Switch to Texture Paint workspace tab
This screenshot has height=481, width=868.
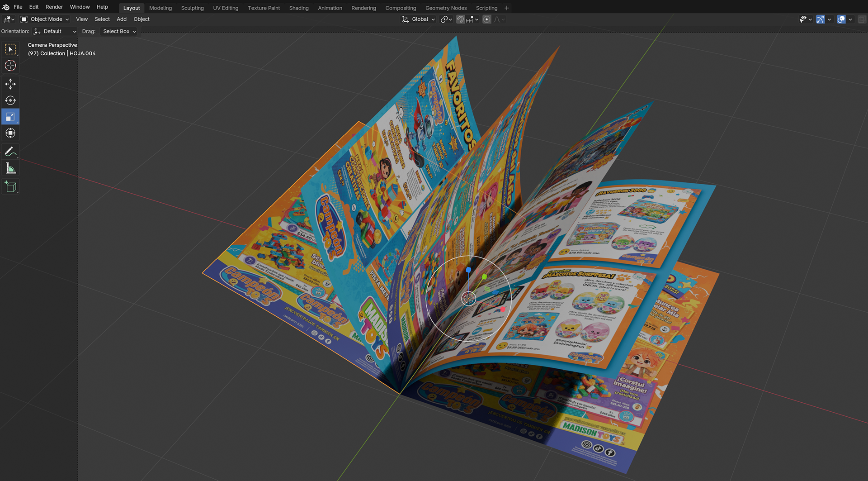tap(264, 8)
